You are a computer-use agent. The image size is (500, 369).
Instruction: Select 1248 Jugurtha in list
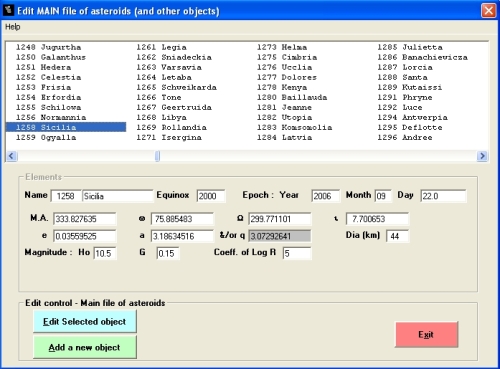49,47
